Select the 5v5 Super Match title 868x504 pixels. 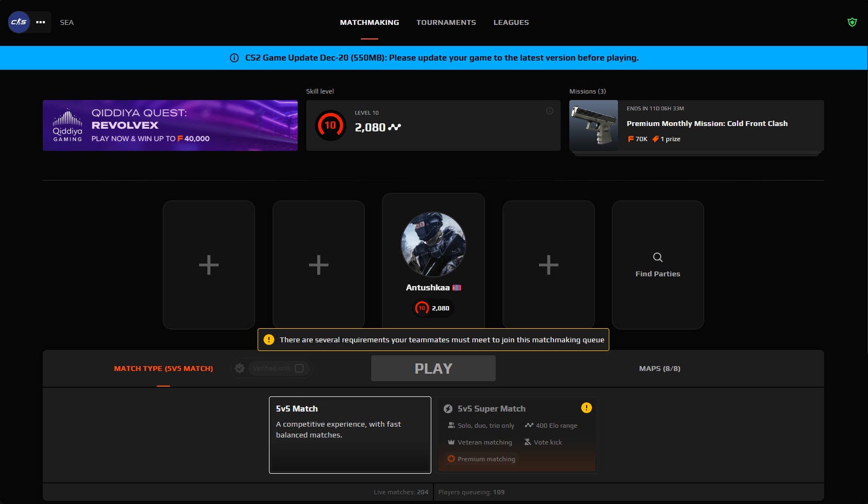492,409
